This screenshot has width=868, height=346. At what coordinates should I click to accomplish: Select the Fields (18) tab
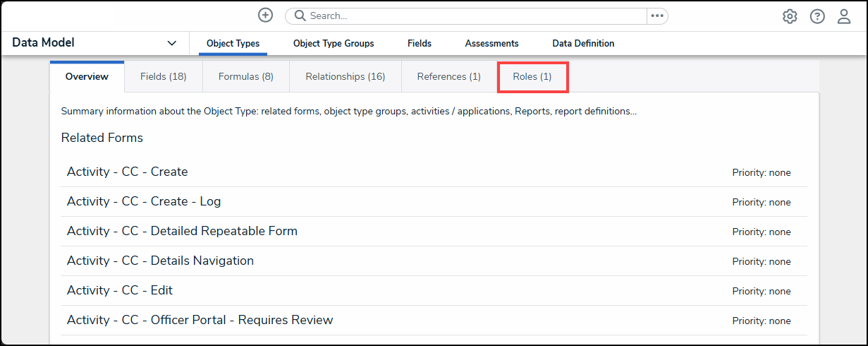163,76
